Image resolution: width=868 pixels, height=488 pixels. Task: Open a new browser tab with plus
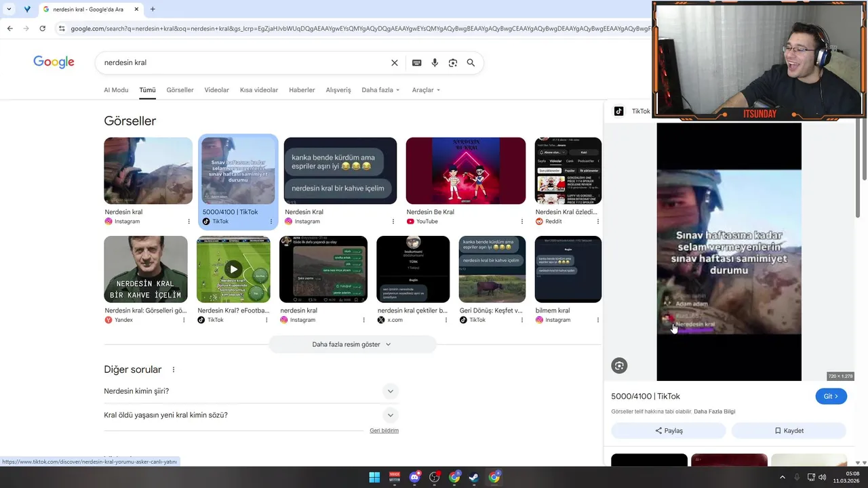tap(153, 9)
